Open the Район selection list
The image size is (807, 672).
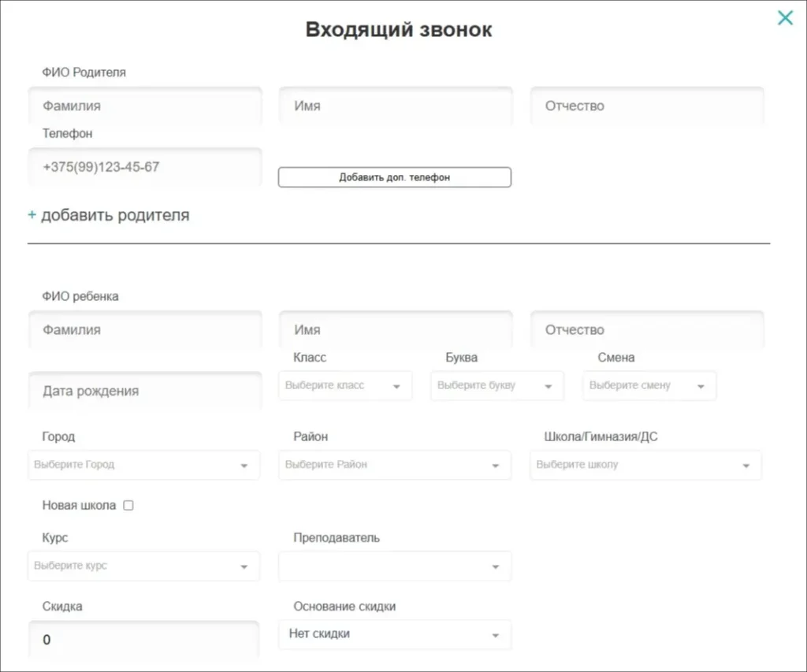494,465
